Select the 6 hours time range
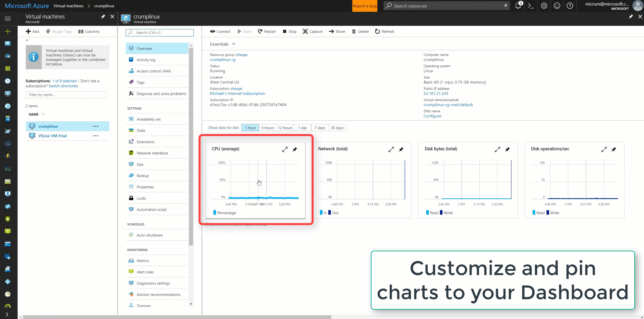This screenshot has width=644, height=319. tap(268, 128)
